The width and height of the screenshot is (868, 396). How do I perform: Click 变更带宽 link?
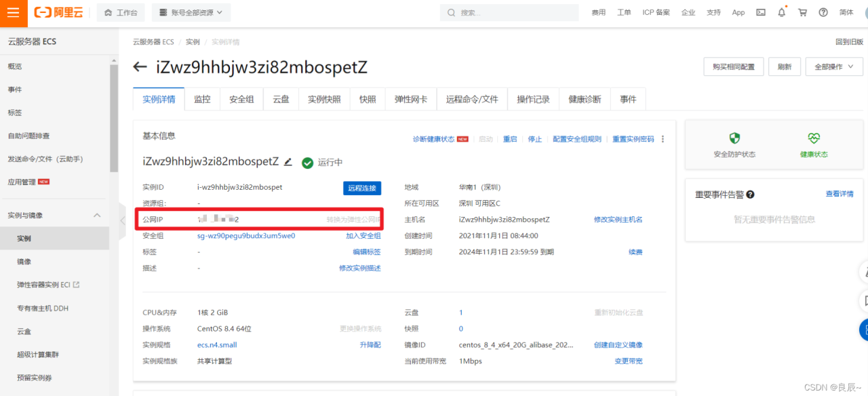point(629,361)
